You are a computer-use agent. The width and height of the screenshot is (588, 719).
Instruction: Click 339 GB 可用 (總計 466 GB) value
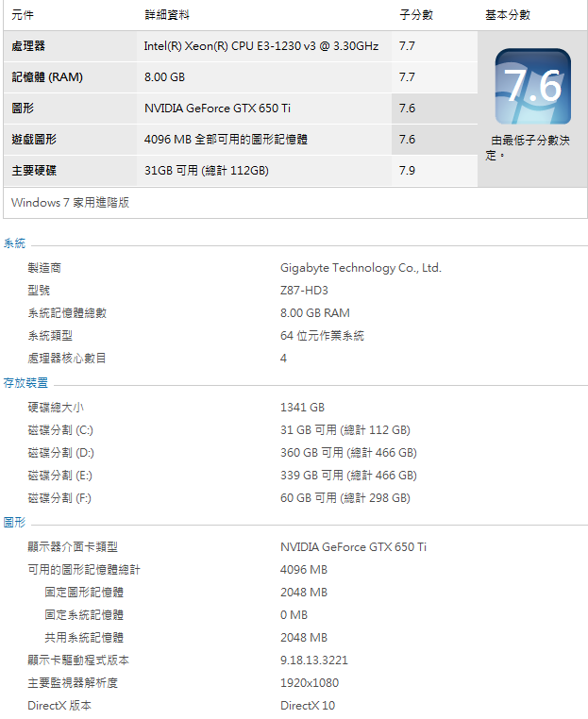(348, 476)
